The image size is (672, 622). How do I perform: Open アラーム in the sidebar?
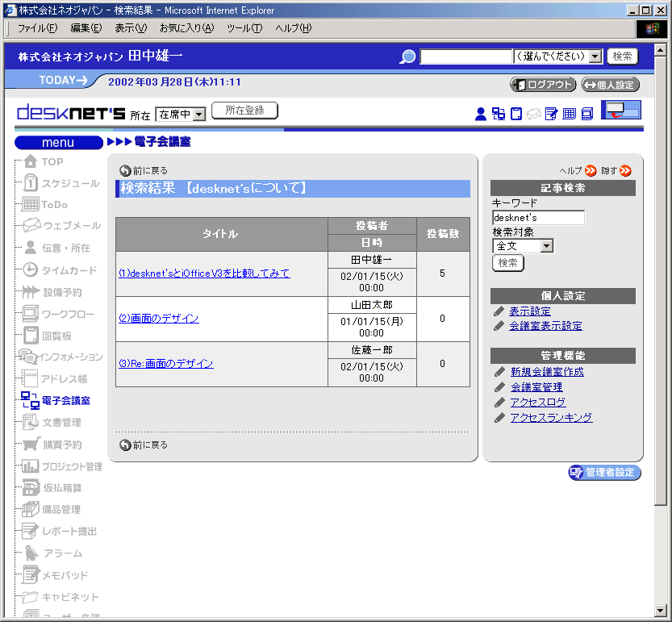(53, 553)
